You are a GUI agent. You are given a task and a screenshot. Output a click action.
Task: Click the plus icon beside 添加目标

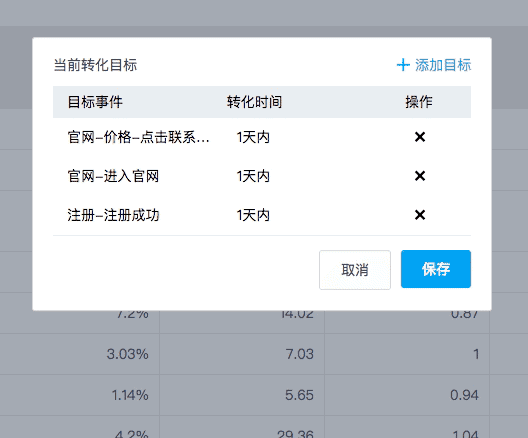[403, 65]
